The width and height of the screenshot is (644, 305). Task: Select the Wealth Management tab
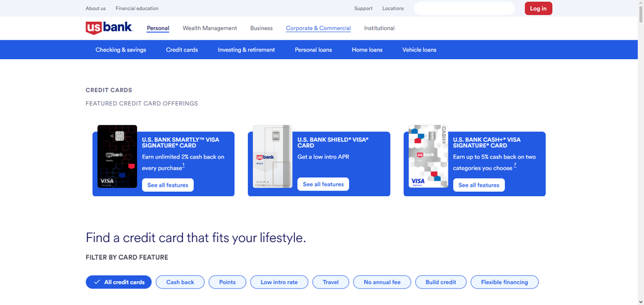209,28
